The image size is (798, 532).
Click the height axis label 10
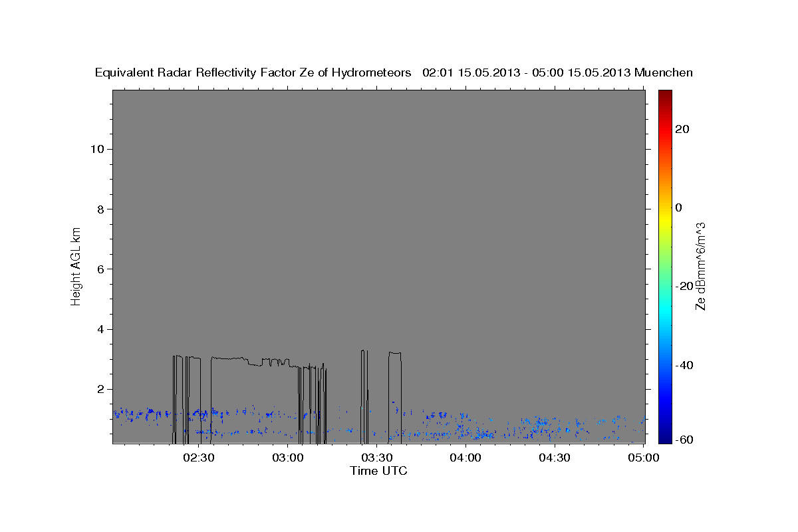click(97, 149)
